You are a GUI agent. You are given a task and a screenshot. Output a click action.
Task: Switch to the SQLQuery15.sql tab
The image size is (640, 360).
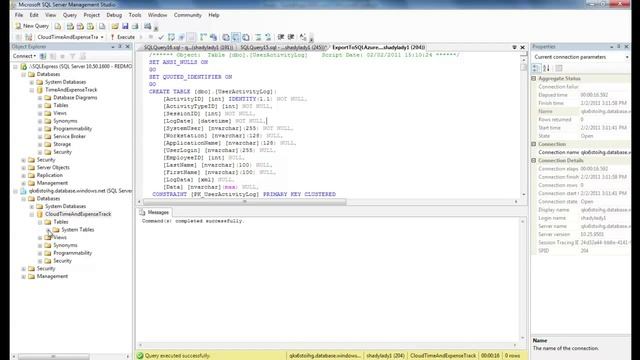(x=283, y=47)
